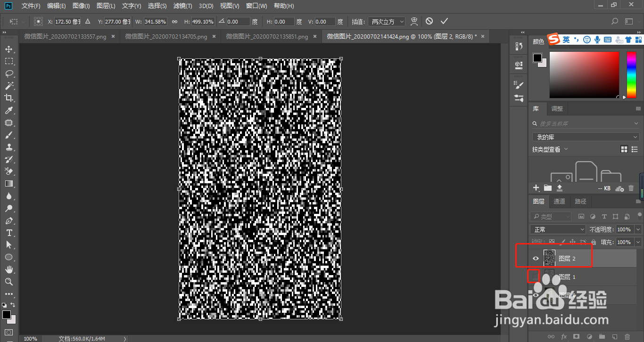Click the Sogou 英 input mode indicator
The width and height of the screenshot is (644, 342).
pos(566,40)
